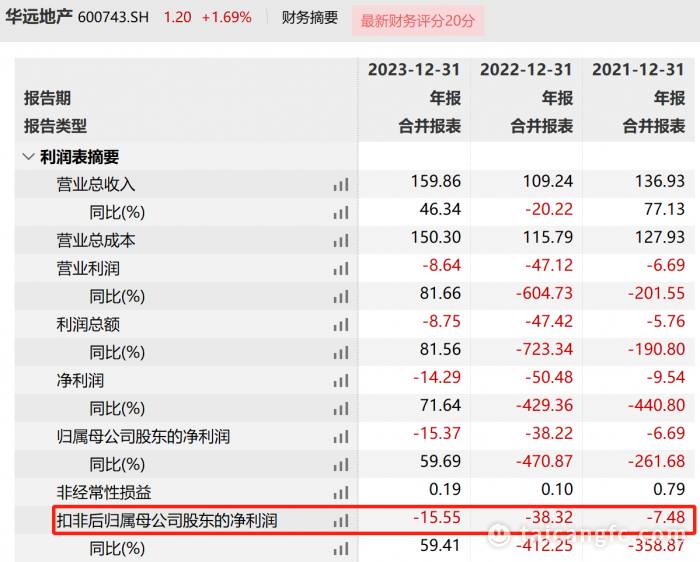Open chart icon for 归属母公司股东的净利润 row
The width and height of the screenshot is (700, 562).
point(341,437)
